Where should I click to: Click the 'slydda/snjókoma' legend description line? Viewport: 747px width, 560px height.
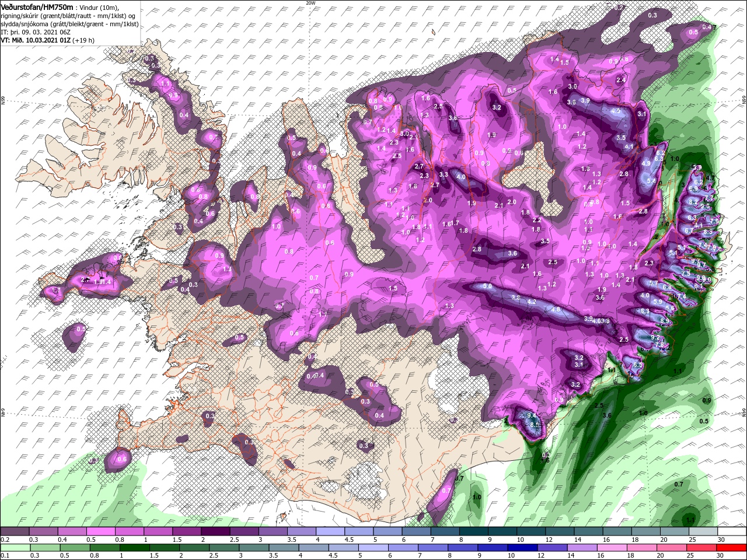[x=68, y=23]
